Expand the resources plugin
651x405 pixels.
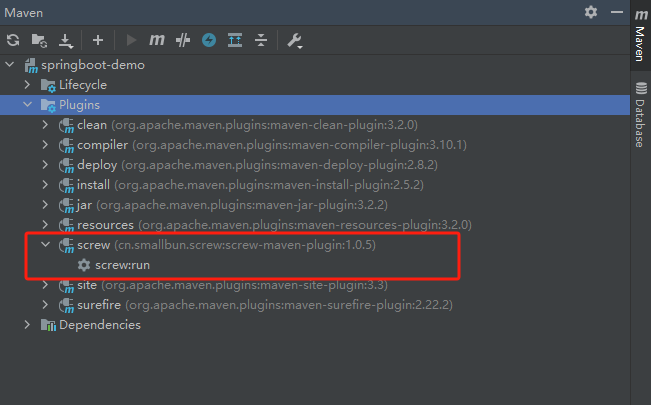coord(45,224)
